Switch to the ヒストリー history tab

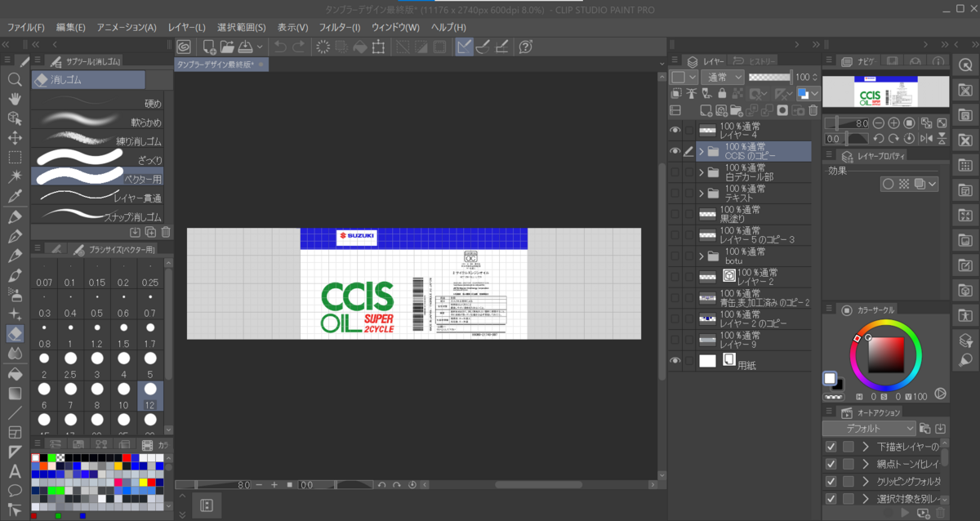tap(755, 61)
